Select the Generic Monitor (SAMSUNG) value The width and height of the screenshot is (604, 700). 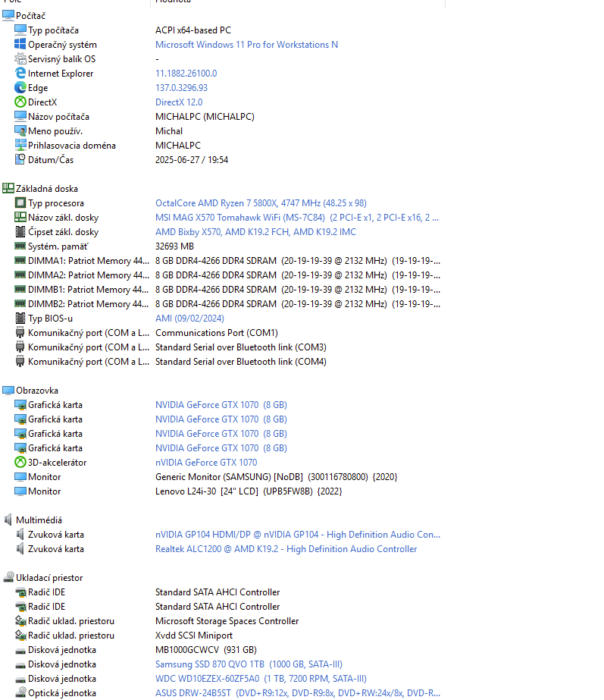click(x=276, y=477)
